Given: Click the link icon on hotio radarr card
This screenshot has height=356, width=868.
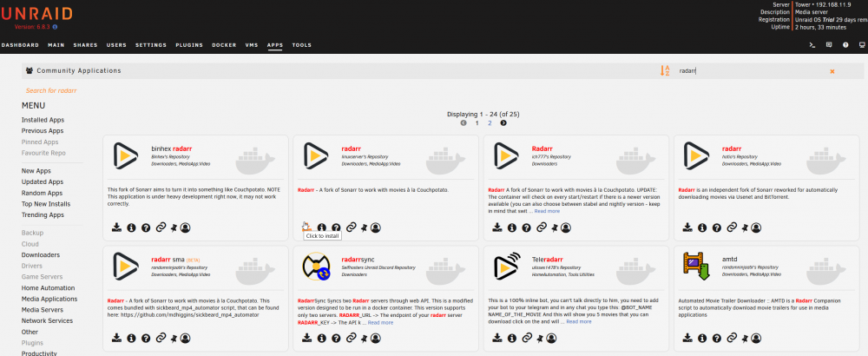Looking at the screenshot, I should (x=732, y=227).
